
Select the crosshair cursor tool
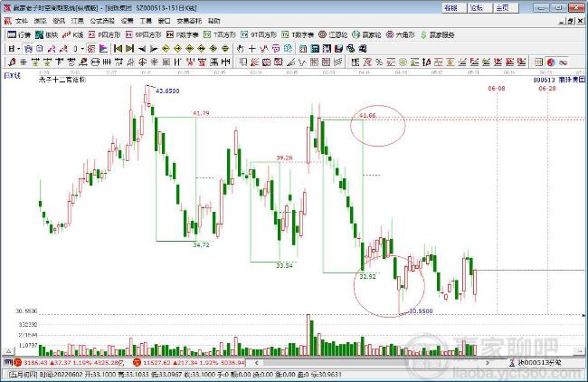tap(252, 49)
